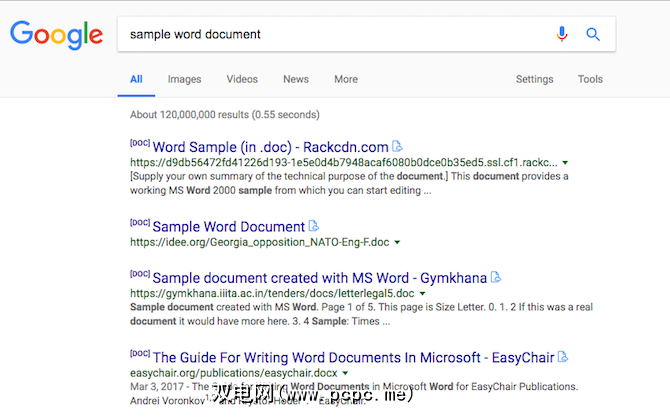Click the microphone voice search icon
The height and width of the screenshot is (417, 670).
[562, 34]
